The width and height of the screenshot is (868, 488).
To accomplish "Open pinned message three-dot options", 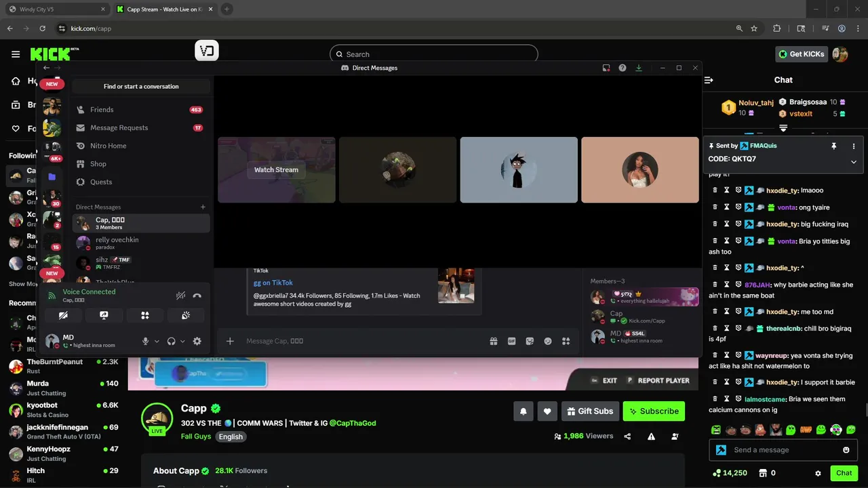I will 854,146.
